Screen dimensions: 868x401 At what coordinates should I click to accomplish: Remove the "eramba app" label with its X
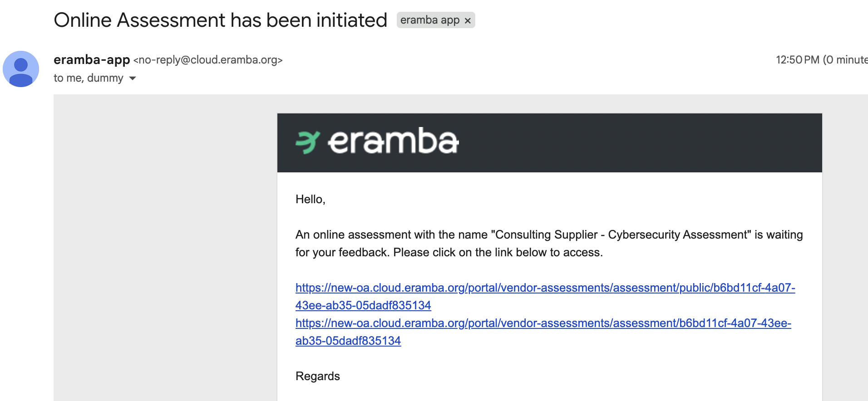(x=468, y=20)
